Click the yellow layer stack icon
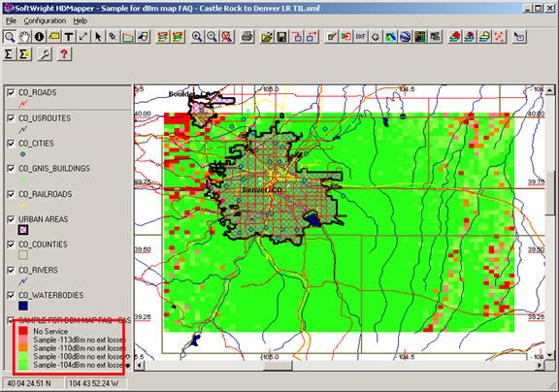559x392 pixels. 484,37
